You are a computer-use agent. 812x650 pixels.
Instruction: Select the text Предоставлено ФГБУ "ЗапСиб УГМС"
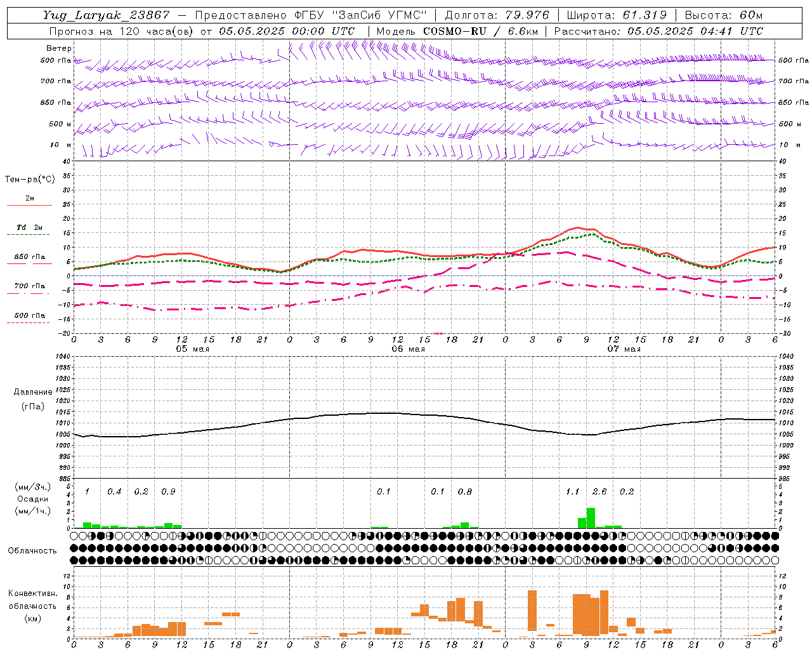pyautogui.click(x=311, y=15)
